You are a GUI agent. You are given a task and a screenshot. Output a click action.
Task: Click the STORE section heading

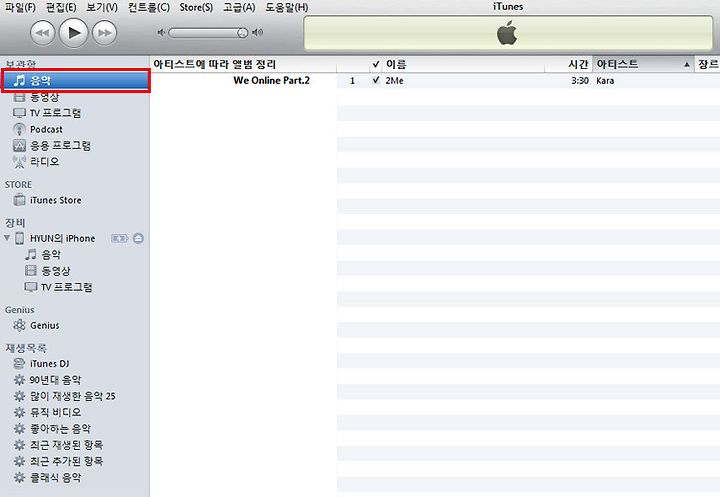18,185
